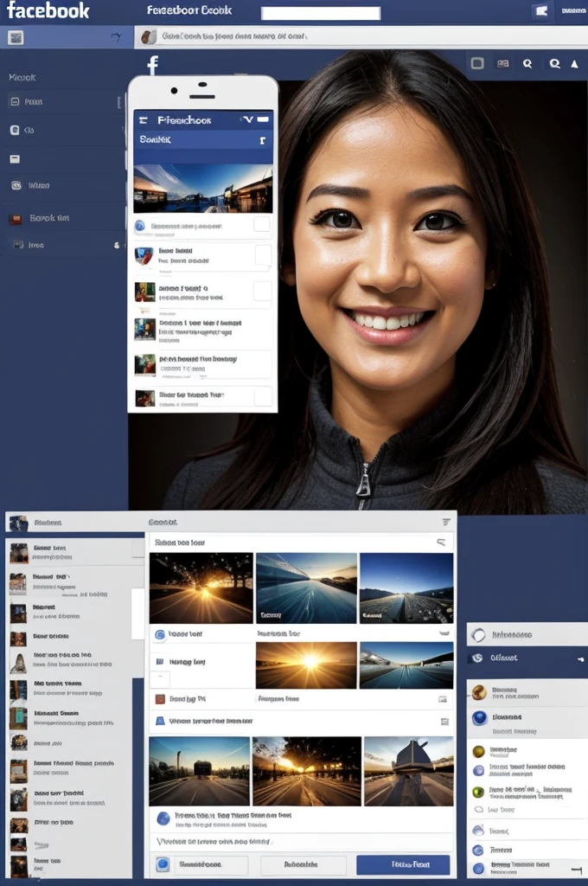Check the box beside the shield thumbnail phone row
Viewport: 588px width, 886px height.
pyautogui.click(x=263, y=255)
